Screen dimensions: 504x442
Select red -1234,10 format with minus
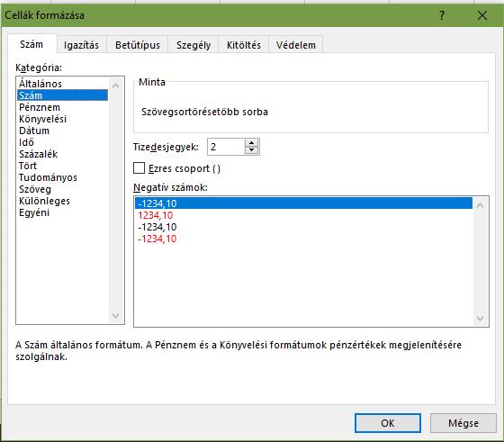click(x=303, y=239)
